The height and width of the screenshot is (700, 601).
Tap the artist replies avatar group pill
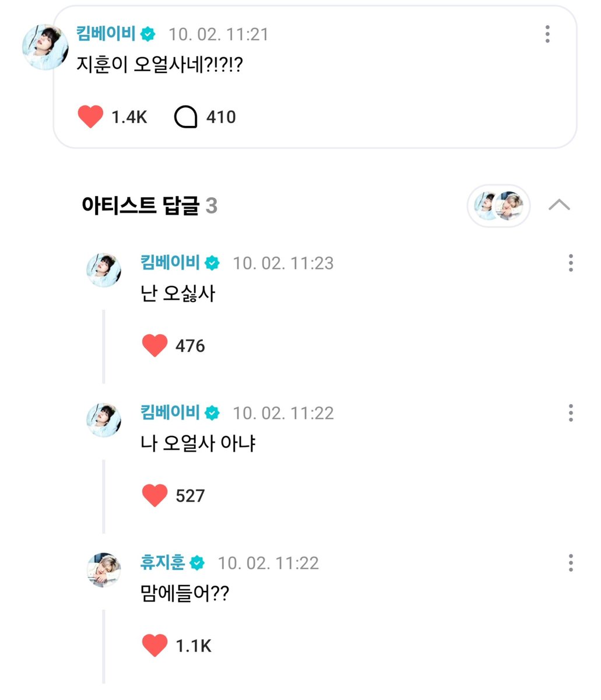pyautogui.click(x=498, y=206)
